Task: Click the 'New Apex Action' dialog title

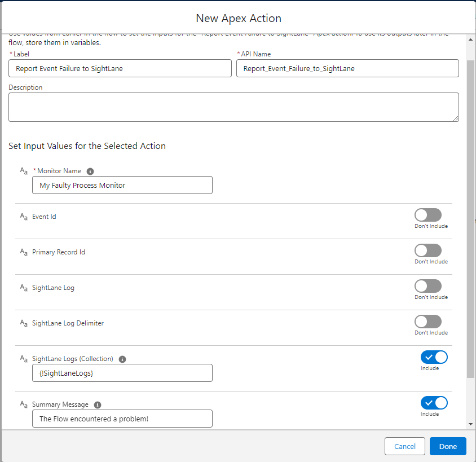Action: [x=239, y=18]
